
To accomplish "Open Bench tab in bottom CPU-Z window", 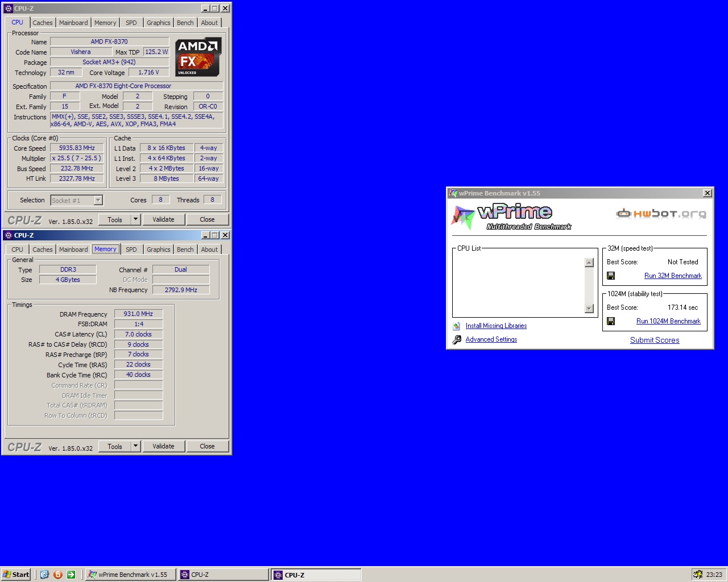I will (x=185, y=250).
